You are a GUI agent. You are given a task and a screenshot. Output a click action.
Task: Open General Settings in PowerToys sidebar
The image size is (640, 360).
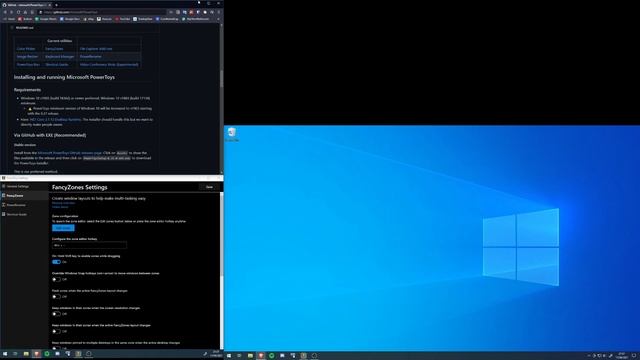pos(24,187)
